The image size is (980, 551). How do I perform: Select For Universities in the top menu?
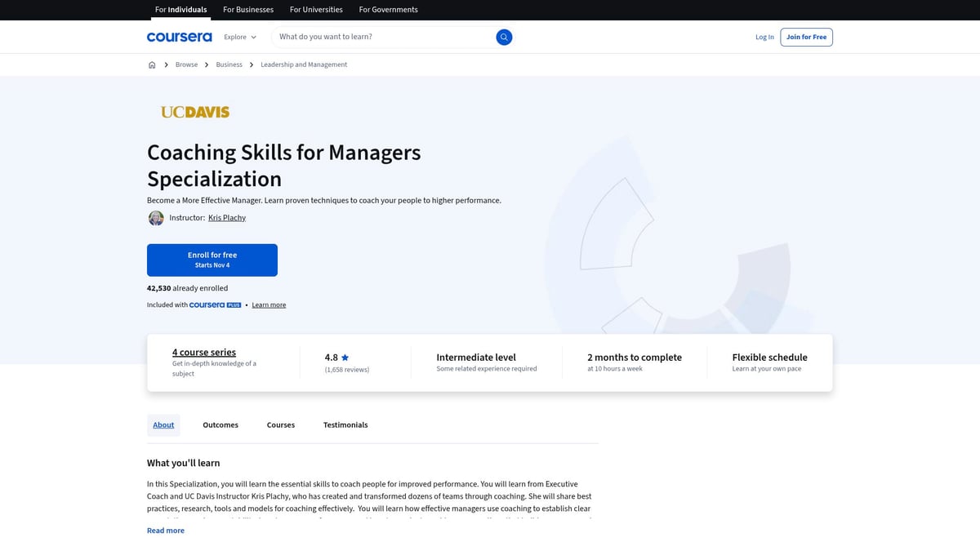point(316,9)
